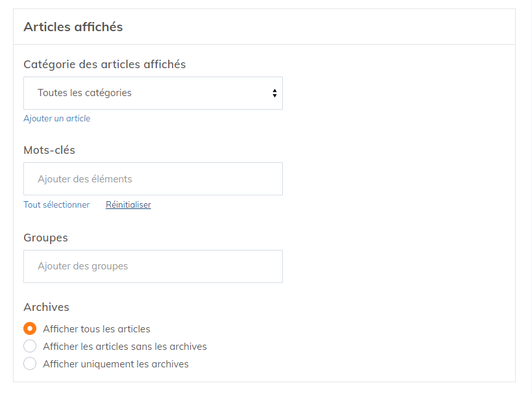Click label text 'Afficher les articles sans les archives'
This screenshot has width=532, height=394.
tap(125, 347)
